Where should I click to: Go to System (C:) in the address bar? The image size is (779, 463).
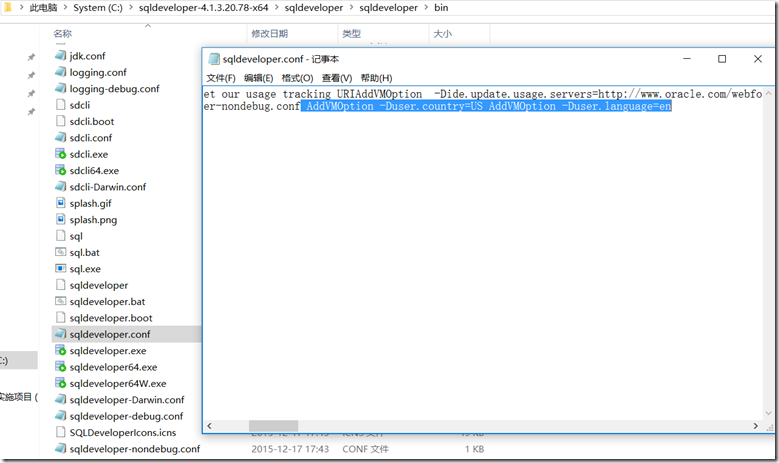click(x=98, y=8)
